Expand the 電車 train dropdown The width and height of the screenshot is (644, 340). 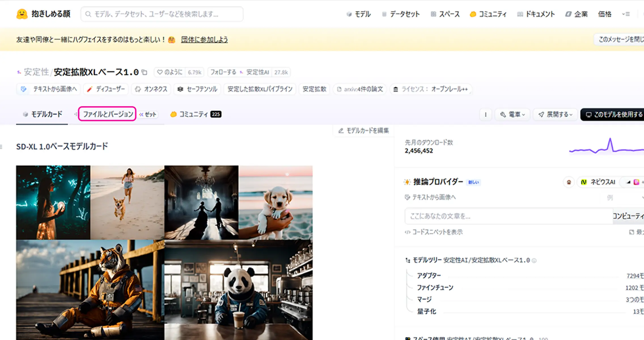[512, 114]
